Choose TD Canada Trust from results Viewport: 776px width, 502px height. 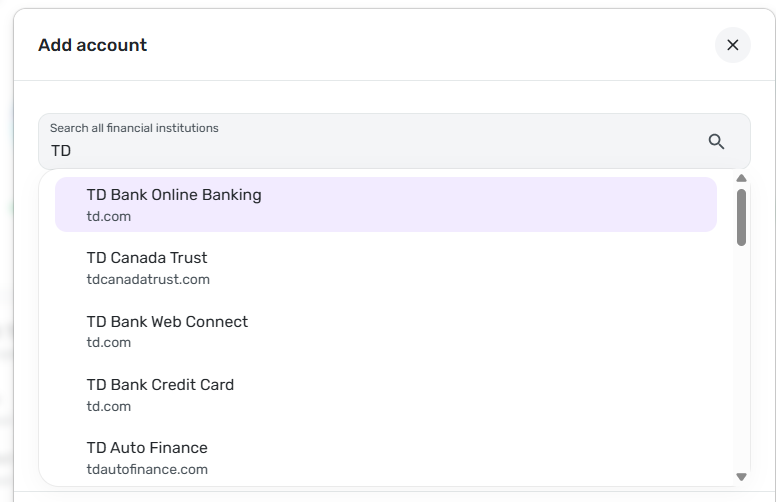coord(147,258)
